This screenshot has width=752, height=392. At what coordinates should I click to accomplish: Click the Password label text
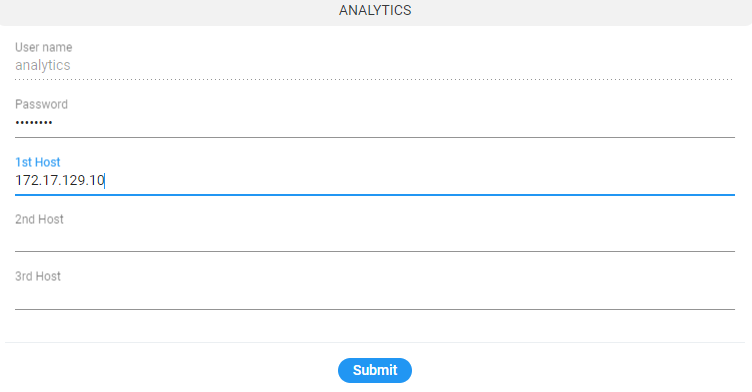[41, 104]
